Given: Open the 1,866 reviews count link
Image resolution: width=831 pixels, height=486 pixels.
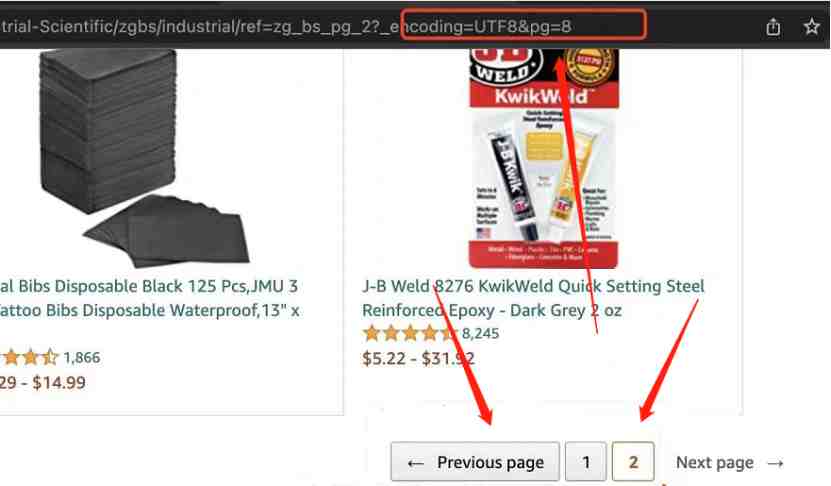Looking at the screenshot, I should [x=82, y=357].
